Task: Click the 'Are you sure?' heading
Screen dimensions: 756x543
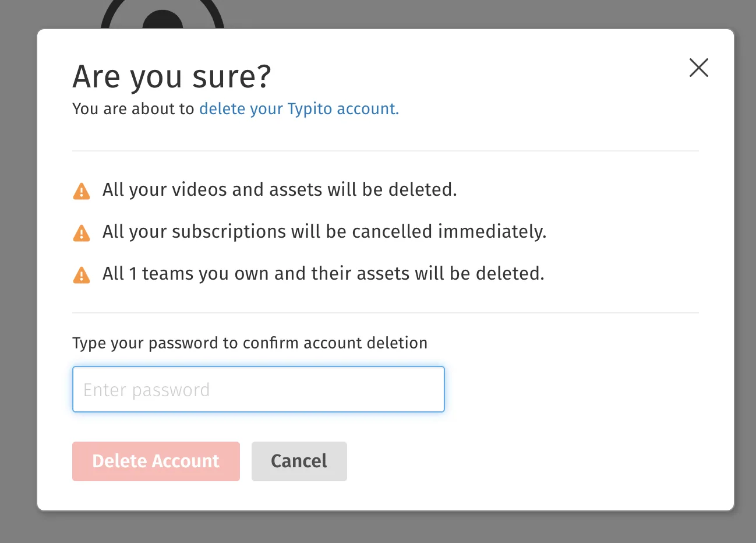Action: [x=172, y=77]
